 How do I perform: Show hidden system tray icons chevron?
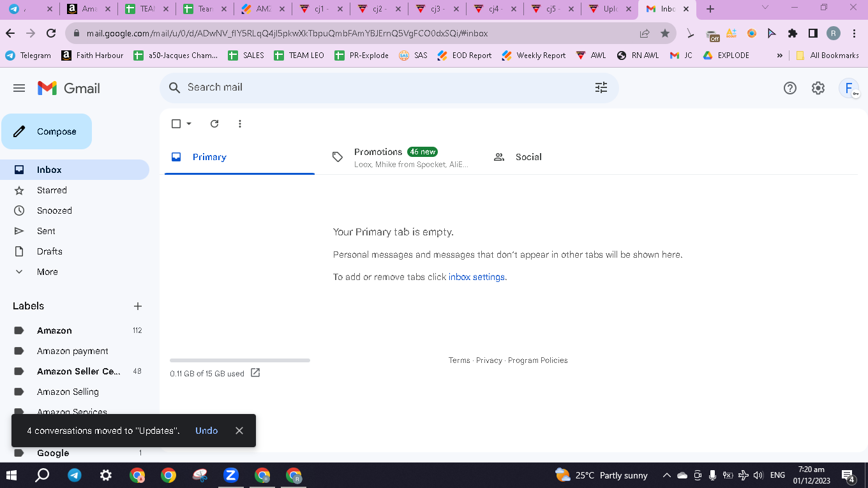coord(666,475)
